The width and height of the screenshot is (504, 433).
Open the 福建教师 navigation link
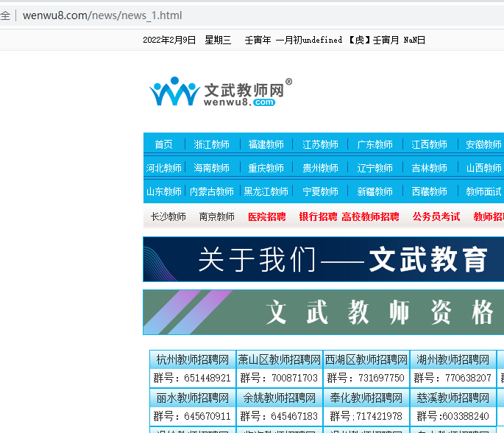coord(266,144)
